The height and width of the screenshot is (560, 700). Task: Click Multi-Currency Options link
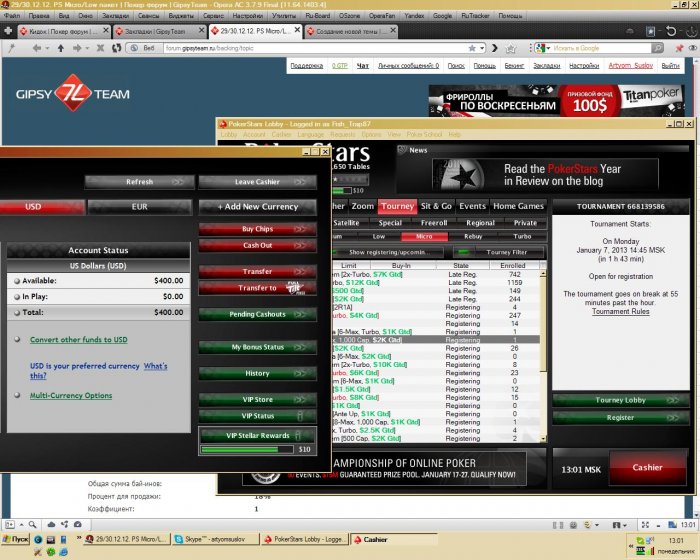click(71, 396)
